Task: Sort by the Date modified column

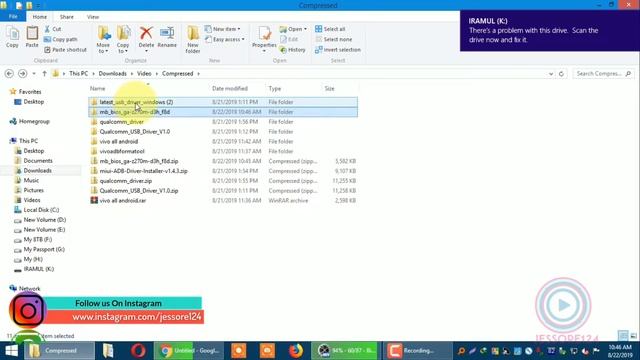Action: (230, 89)
